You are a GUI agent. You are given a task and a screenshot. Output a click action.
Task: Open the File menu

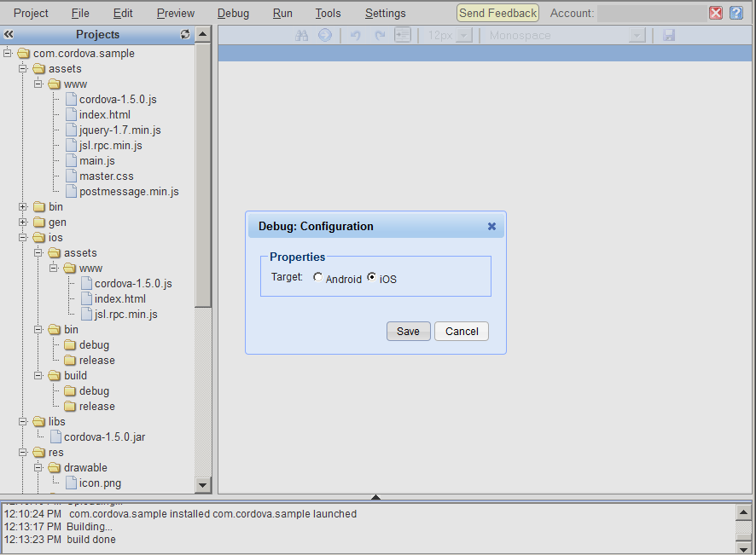coord(80,14)
